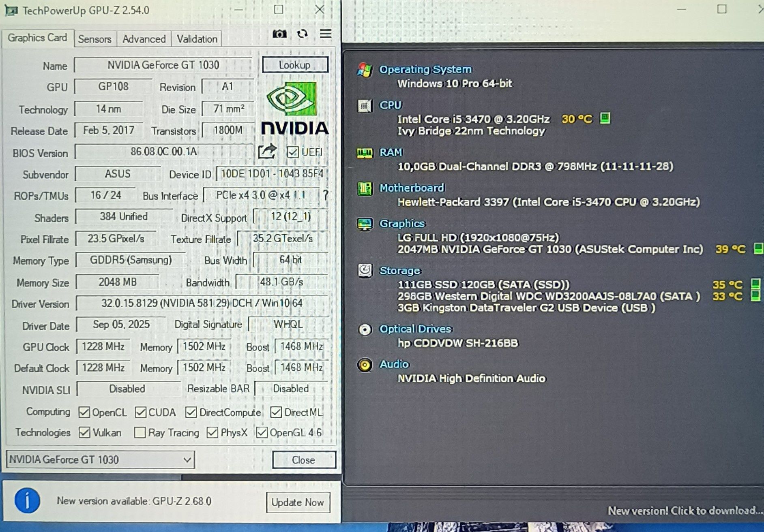
Task: Toggle the PhysX checkbox
Action: coord(212,432)
